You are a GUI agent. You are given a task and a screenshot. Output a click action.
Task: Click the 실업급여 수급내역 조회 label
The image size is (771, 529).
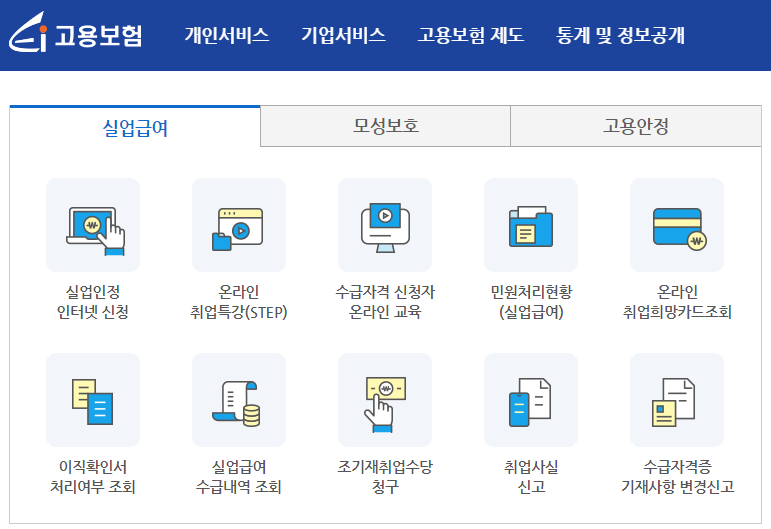pyautogui.click(x=239, y=477)
